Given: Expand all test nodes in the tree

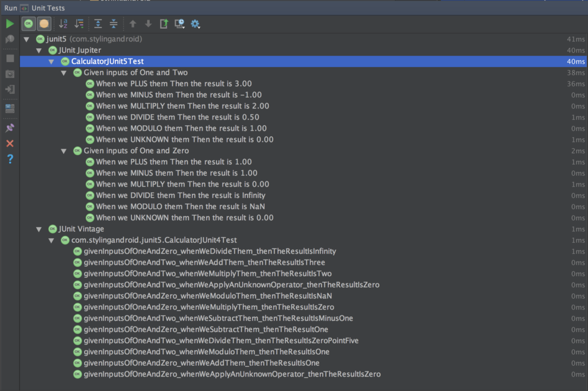Looking at the screenshot, I should coord(98,24).
